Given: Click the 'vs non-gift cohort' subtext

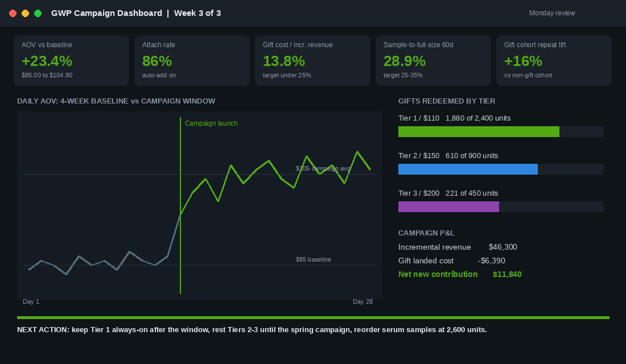Looking at the screenshot, I should [528, 75].
